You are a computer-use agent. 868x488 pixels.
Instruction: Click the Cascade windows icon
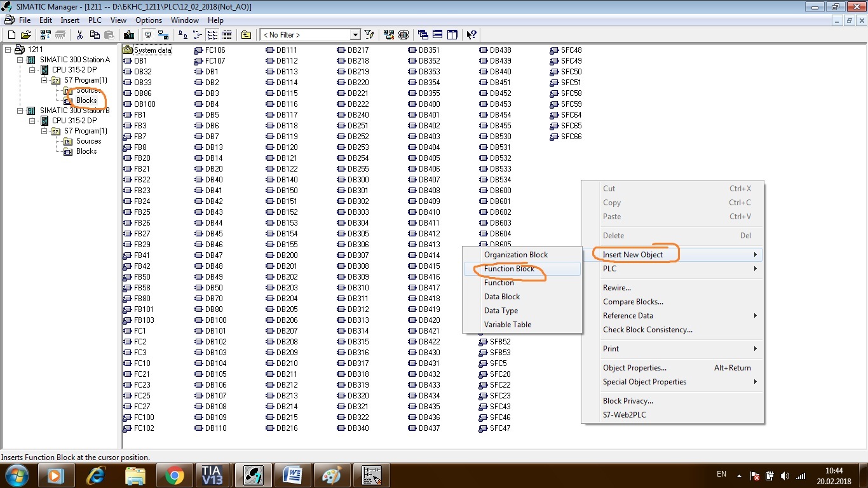[x=423, y=35]
